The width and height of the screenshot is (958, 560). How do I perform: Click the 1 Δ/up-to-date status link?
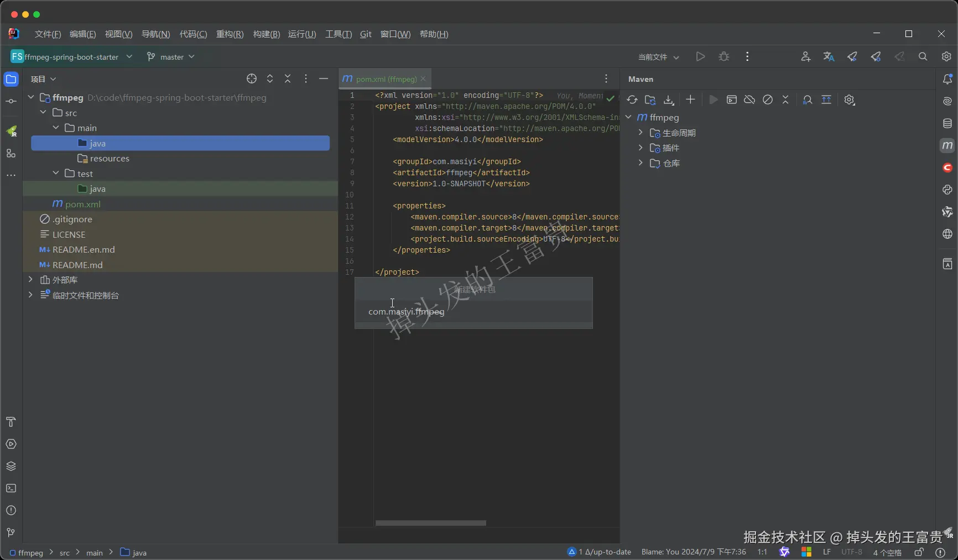tap(599, 552)
